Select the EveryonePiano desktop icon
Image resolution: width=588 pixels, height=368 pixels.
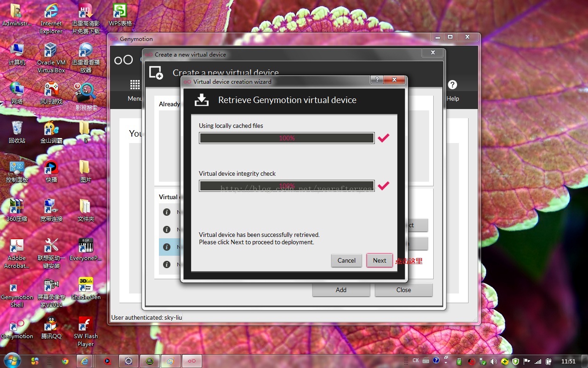pos(85,250)
